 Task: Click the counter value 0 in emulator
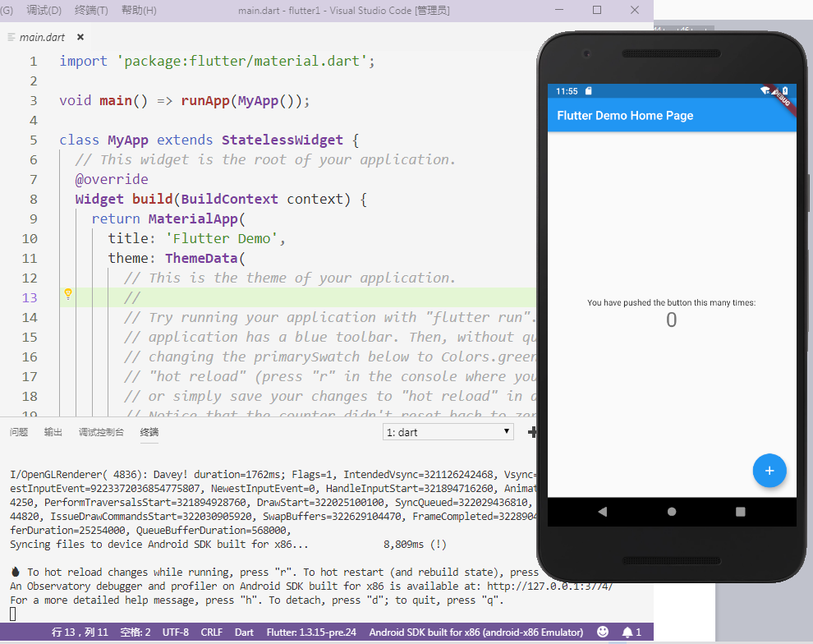[672, 320]
